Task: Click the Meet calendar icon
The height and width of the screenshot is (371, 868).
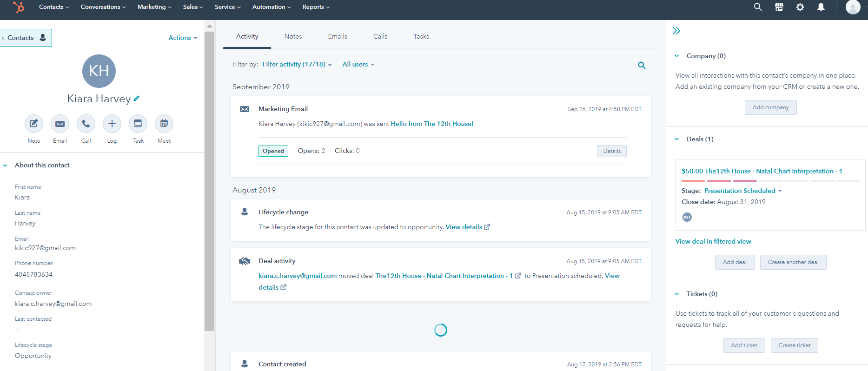Action: point(164,124)
